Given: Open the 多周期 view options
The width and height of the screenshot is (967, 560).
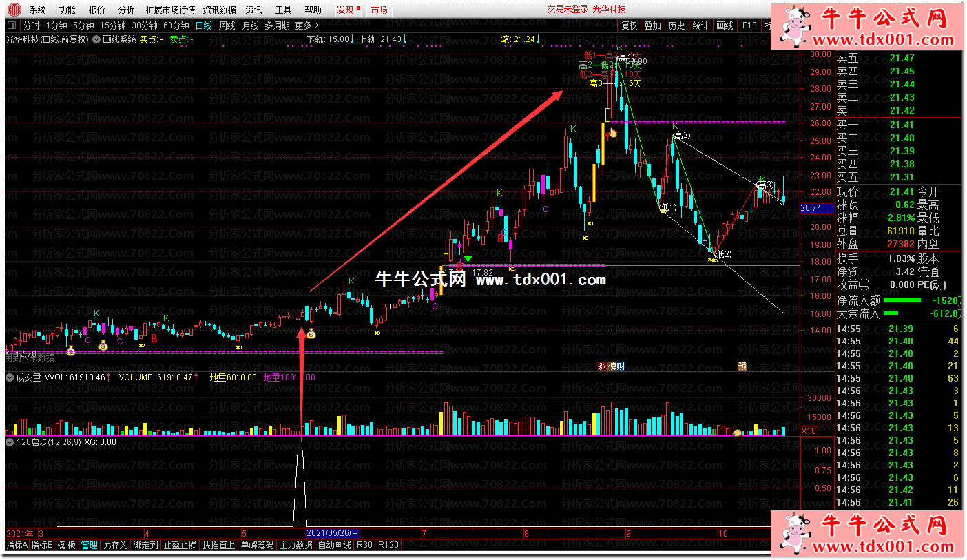Looking at the screenshot, I should point(277,25).
